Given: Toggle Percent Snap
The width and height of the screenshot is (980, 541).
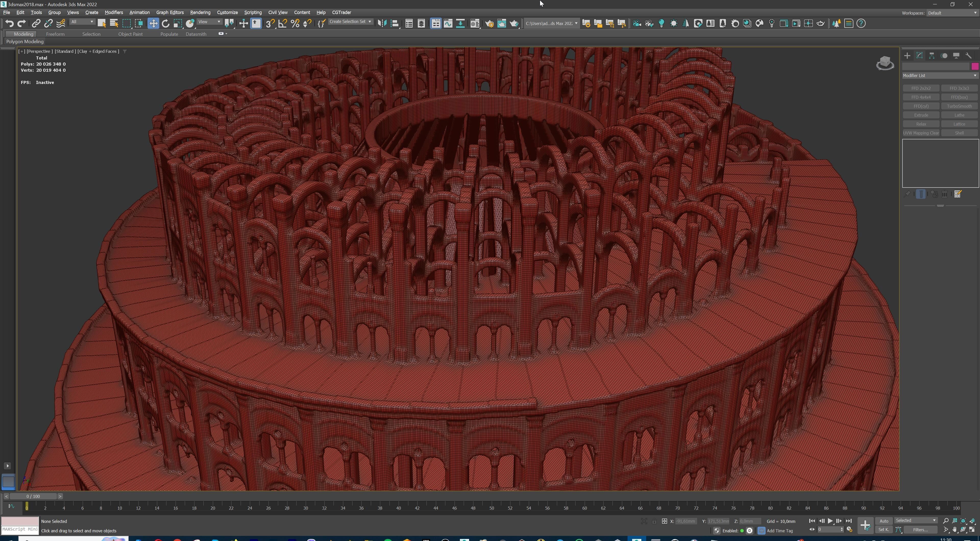Looking at the screenshot, I should [x=295, y=23].
